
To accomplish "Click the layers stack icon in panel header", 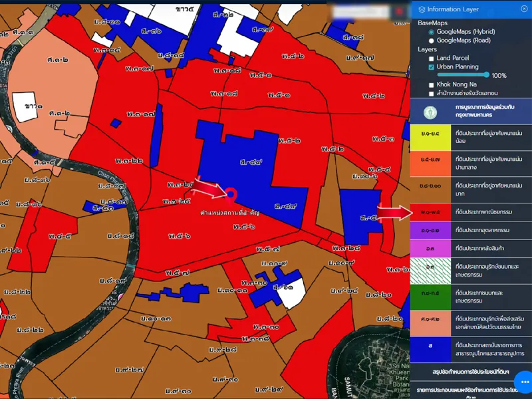I will 422,9.
